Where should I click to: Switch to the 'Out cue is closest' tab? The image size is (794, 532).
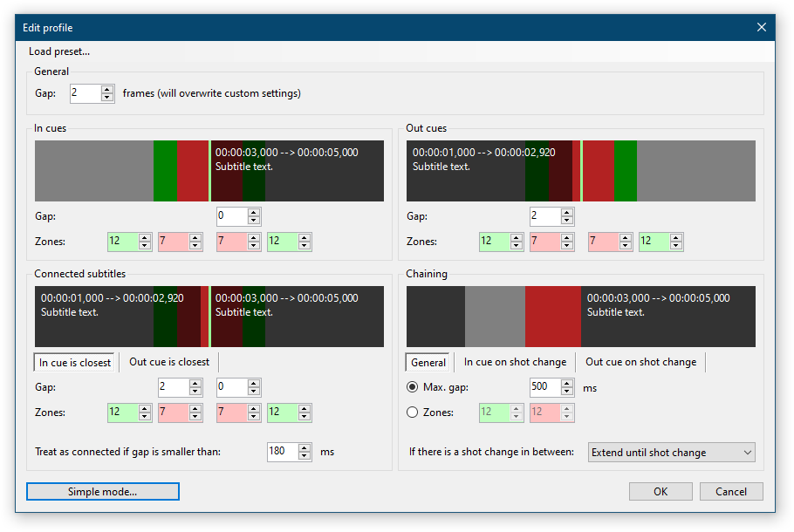168,361
